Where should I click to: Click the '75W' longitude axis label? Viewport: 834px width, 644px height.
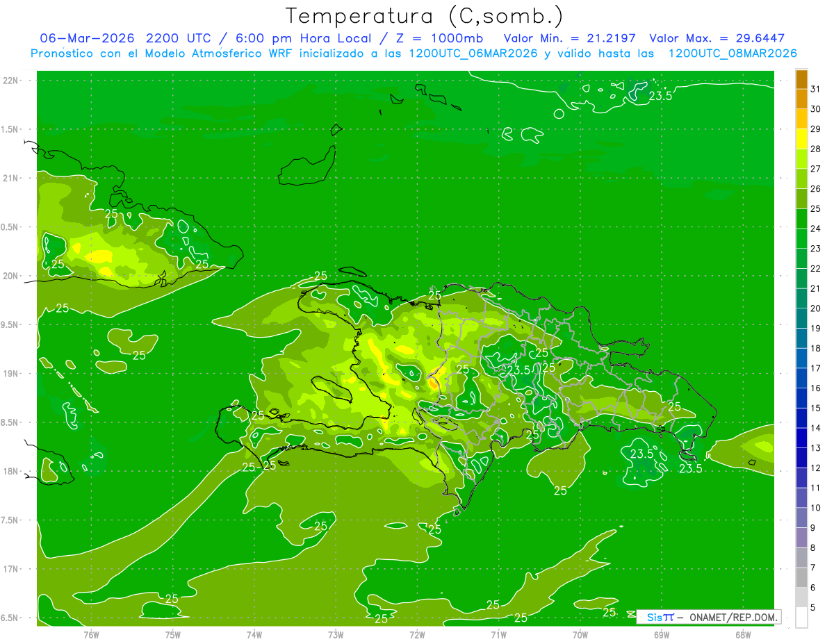[x=172, y=635]
